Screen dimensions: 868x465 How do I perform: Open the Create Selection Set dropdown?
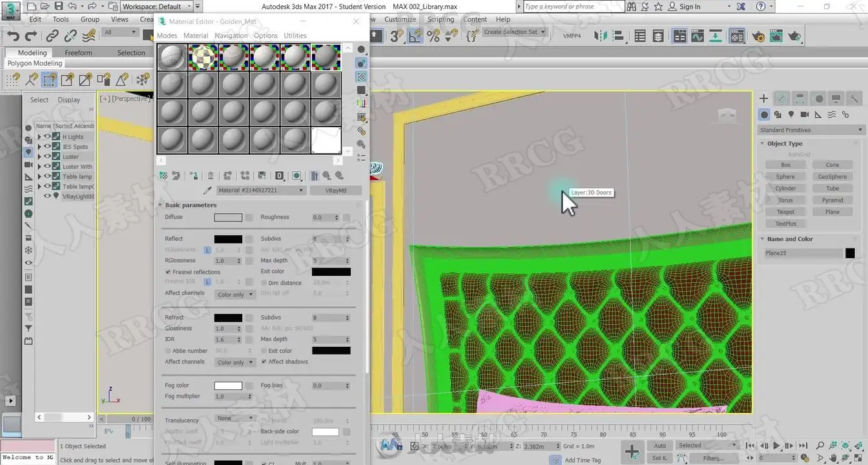point(514,32)
